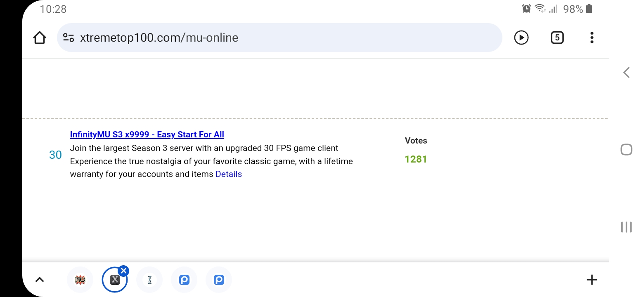Expand the tab strip with up chevron
Screen dimensions: 644x297
[39, 280]
